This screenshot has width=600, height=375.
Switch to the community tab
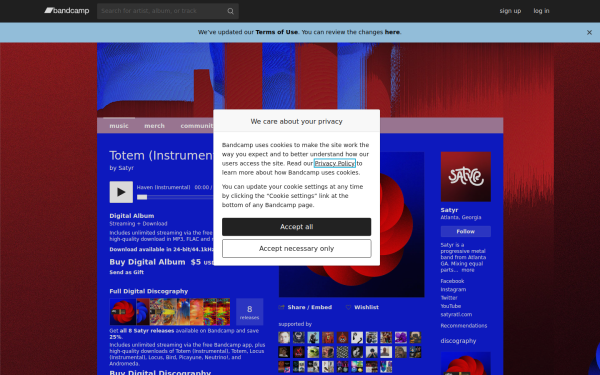pyautogui.click(x=196, y=126)
